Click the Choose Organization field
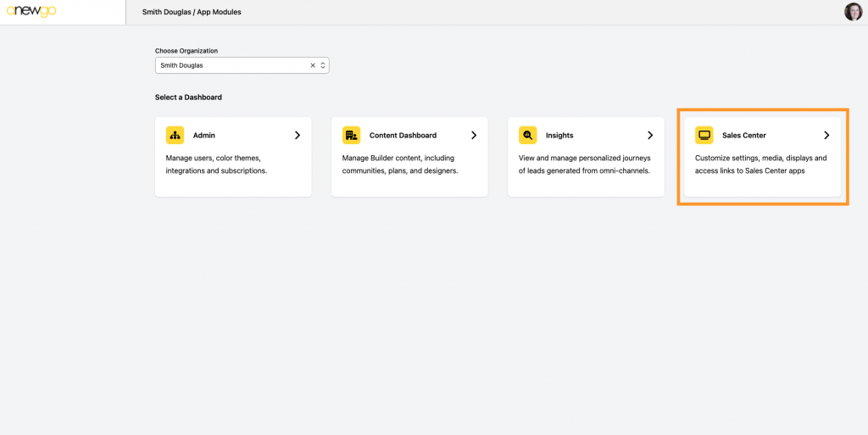The image size is (868, 435). (x=242, y=65)
